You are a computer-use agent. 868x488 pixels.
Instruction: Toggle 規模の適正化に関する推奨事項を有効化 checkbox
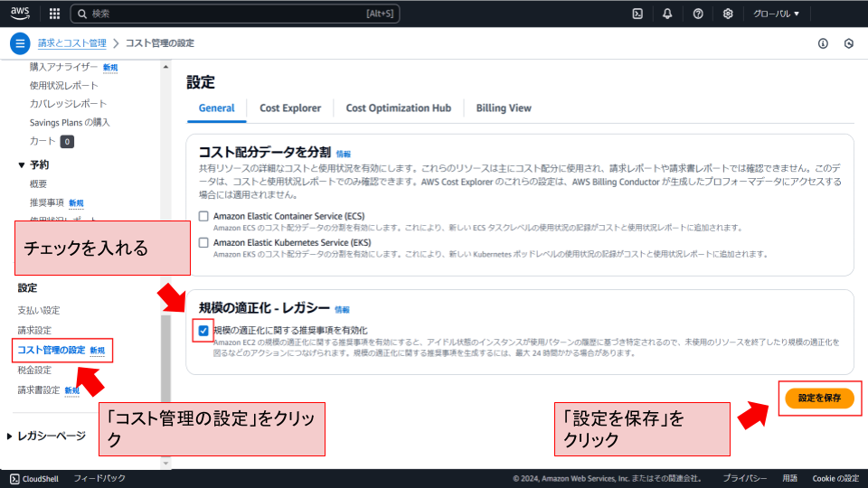coord(203,331)
